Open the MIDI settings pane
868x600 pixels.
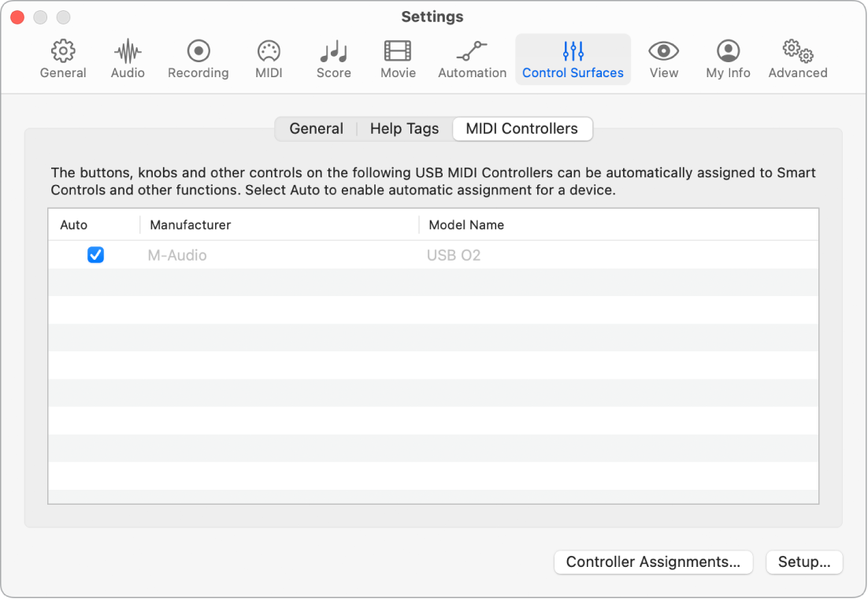coord(269,59)
